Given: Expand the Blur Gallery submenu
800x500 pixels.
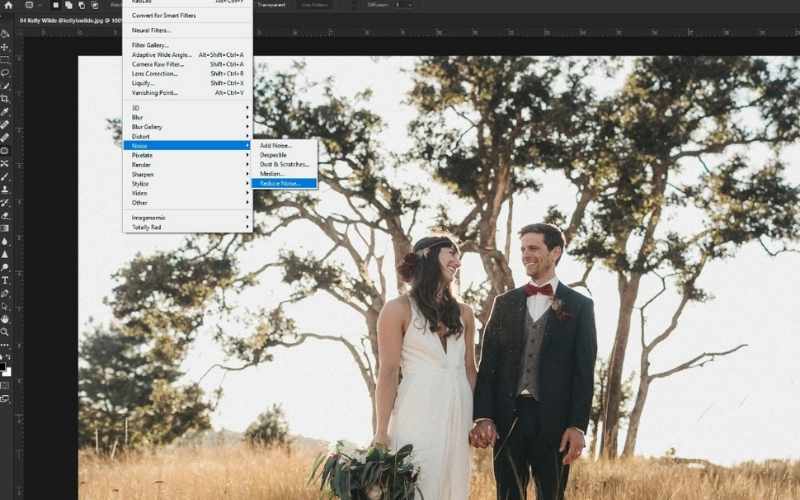Looking at the screenshot, I should (x=188, y=127).
